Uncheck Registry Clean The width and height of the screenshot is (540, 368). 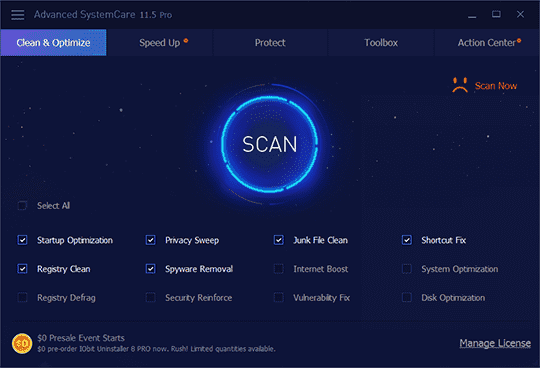pos(22,269)
